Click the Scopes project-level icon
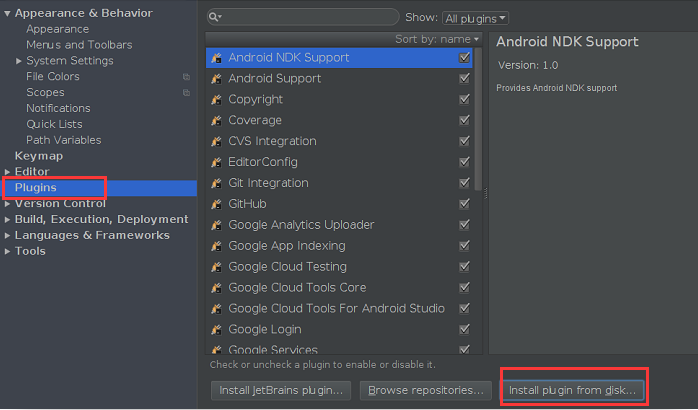The height and width of the screenshot is (410, 698). pyautogui.click(x=187, y=93)
